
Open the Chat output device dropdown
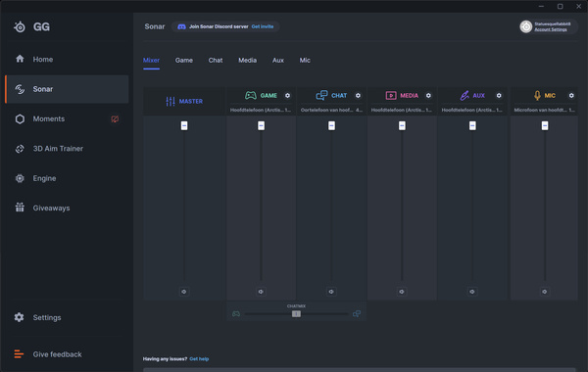click(331, 110)
